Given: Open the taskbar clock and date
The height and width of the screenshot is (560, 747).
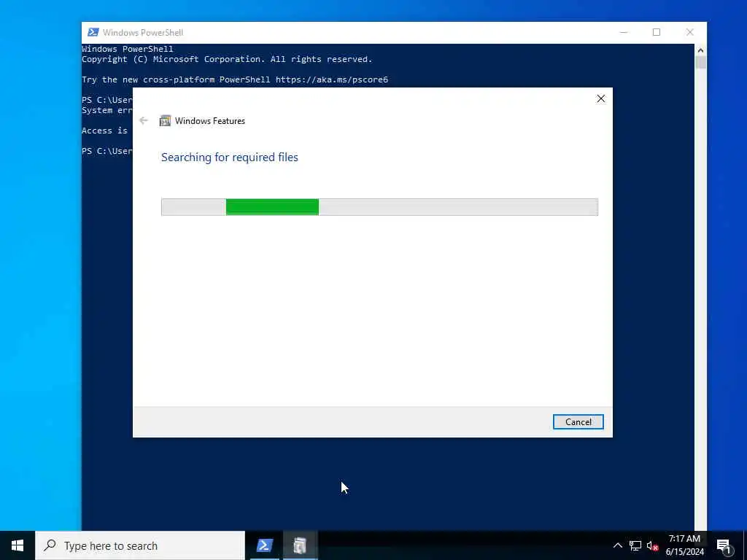Looking at the screenshot, I should 684,545.
